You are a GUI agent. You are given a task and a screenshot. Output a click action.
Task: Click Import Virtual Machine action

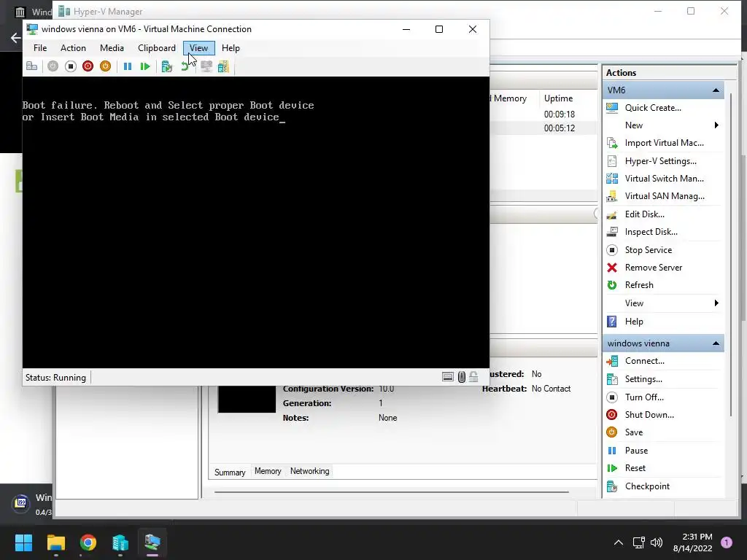(664, 143)
